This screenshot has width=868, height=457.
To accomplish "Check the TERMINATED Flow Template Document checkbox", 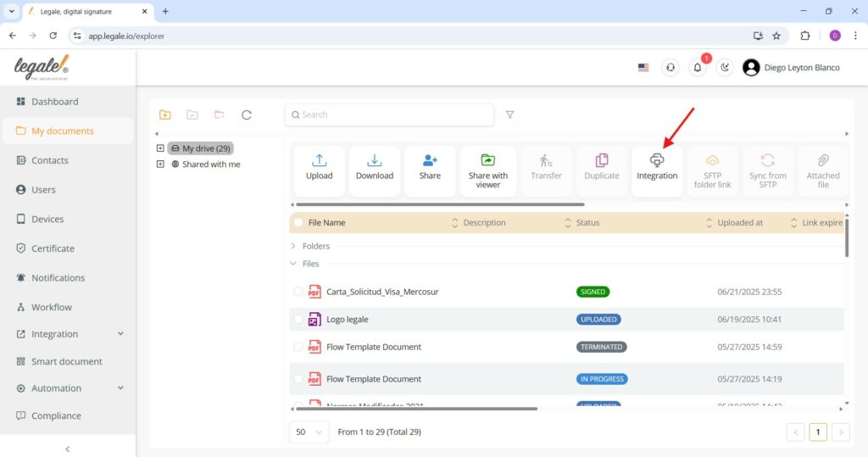I will pos(298,347).
